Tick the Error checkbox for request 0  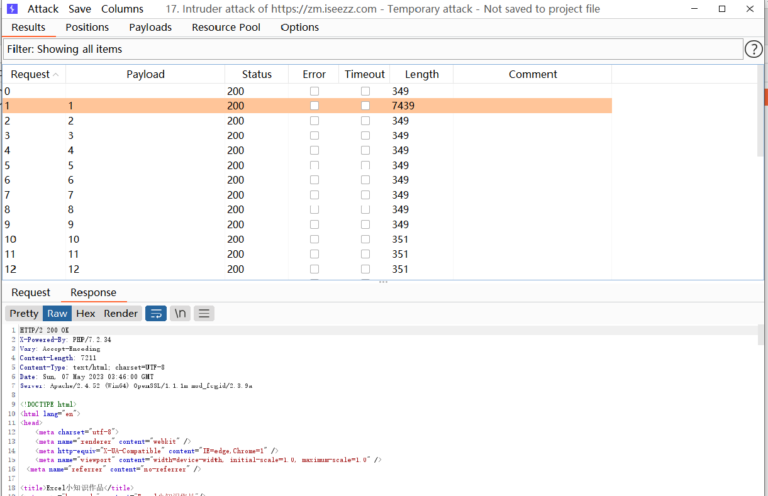(314, 91)
